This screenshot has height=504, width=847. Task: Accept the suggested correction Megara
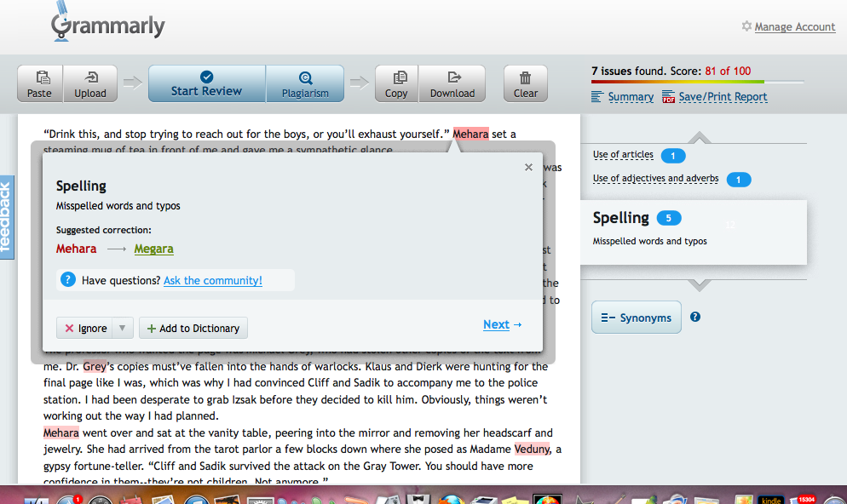click(x=154, y=249)
